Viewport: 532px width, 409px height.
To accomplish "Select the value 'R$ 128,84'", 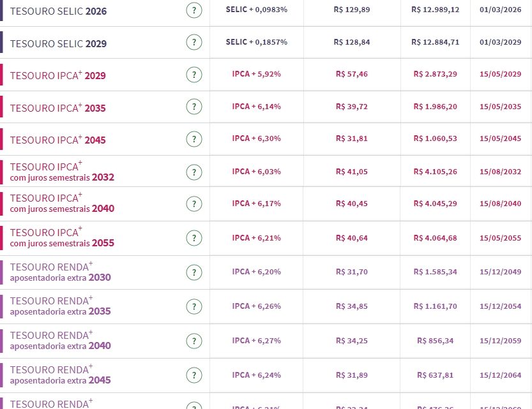I will pos(352,42).
